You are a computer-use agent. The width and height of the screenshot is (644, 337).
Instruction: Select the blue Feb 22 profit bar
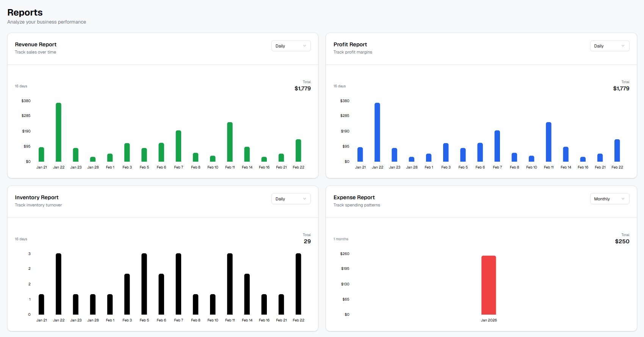617,150
